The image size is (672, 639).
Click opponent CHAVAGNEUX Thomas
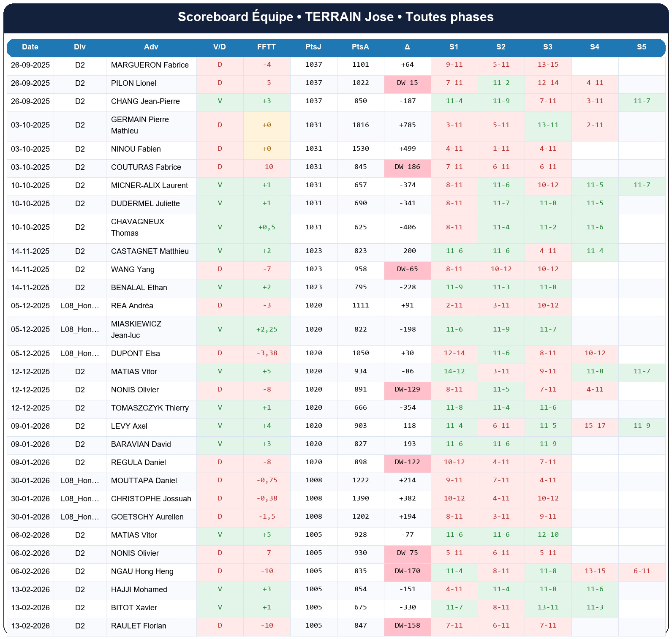pyautogui.click(x=138, y=227)
